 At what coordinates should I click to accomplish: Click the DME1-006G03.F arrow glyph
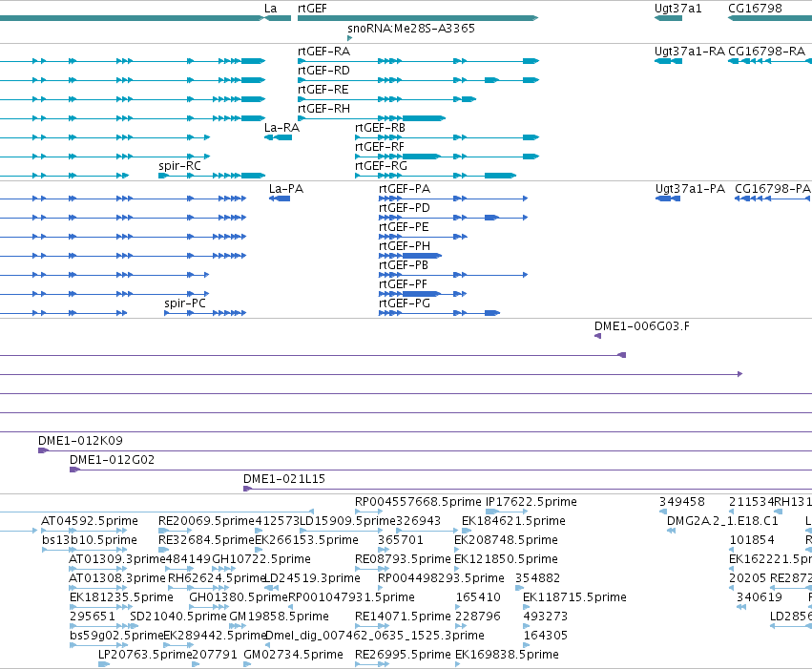pyautogui.click(x=597, y=336)
